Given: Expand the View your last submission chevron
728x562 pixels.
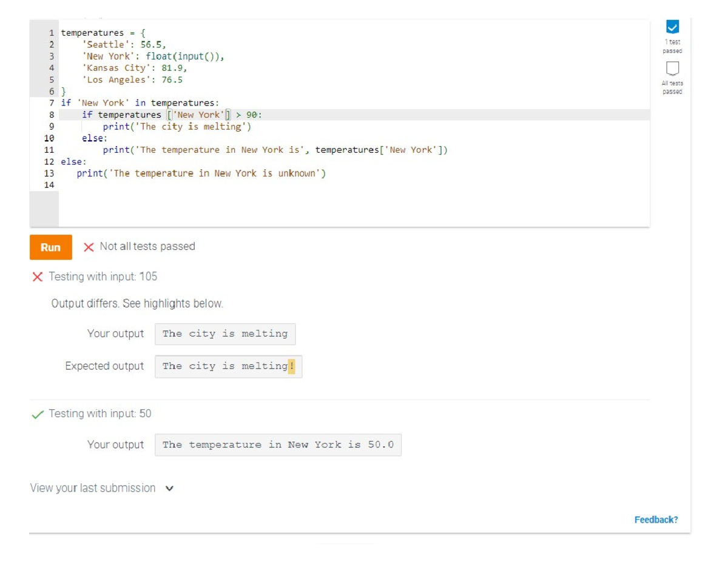Looking at the screenshot, I should (169, 489).
